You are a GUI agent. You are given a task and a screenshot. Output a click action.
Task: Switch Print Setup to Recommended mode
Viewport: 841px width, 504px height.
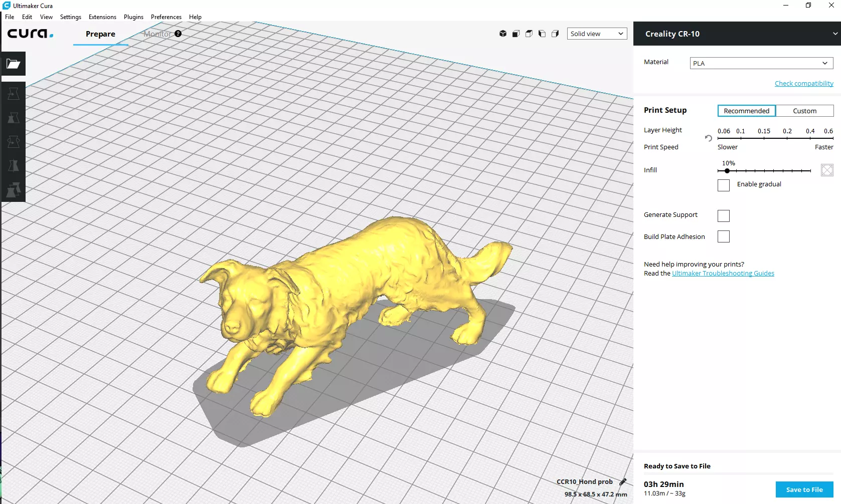point(746,111)
